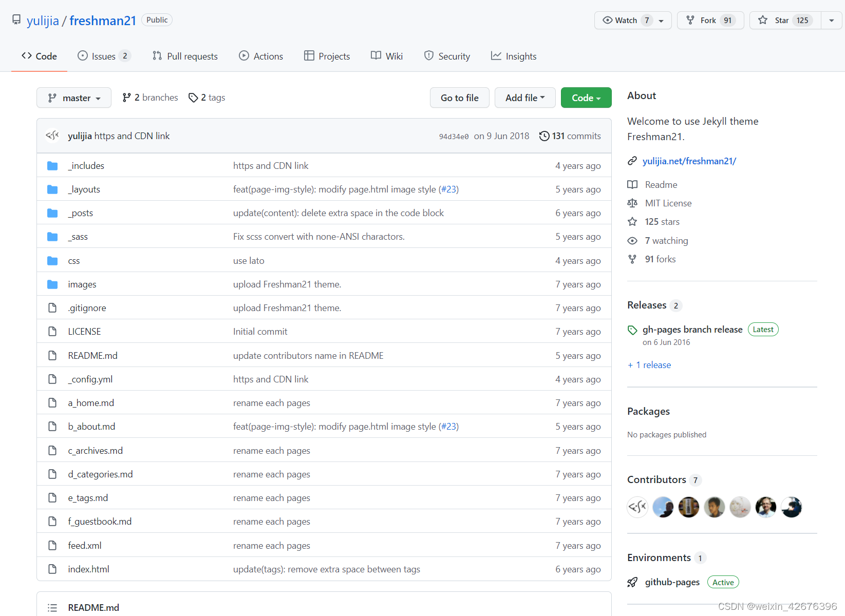Open the Star lists dropdown arrow
The height and width of the screenshot is (616, 845).
pyautogui.click(x=832, y=21)
